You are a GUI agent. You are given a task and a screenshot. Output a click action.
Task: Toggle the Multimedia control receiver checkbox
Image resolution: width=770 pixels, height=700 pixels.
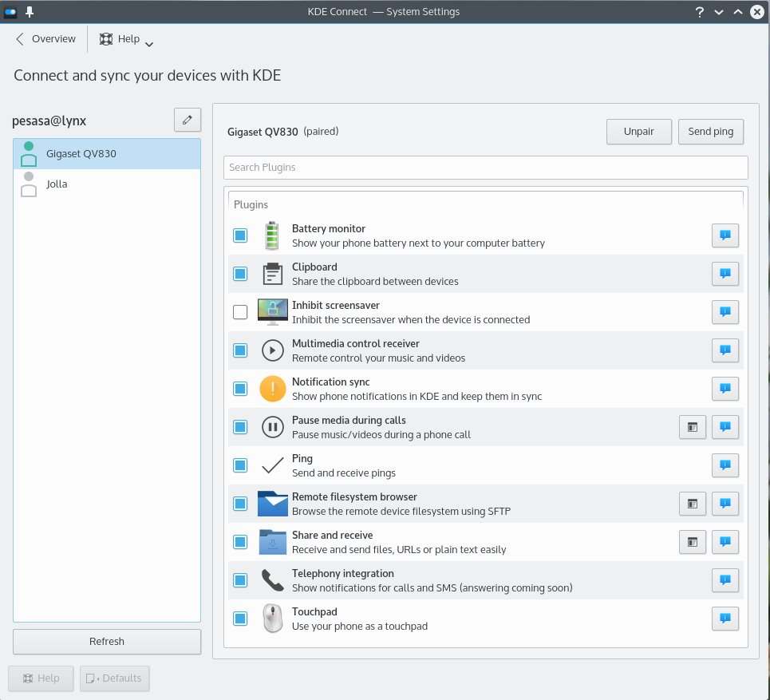click(x=240, y=350)
